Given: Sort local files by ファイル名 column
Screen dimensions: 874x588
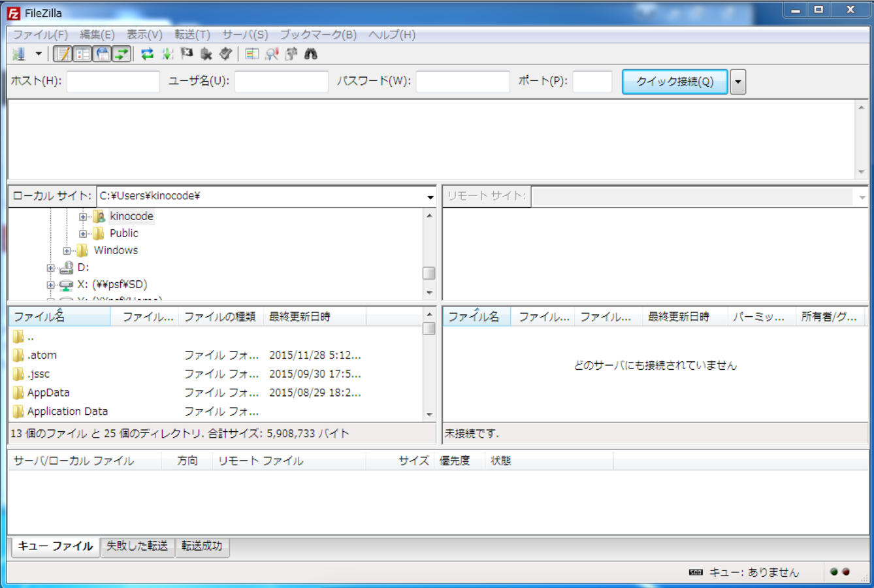Looking at the screenshot, I should 59,317.
